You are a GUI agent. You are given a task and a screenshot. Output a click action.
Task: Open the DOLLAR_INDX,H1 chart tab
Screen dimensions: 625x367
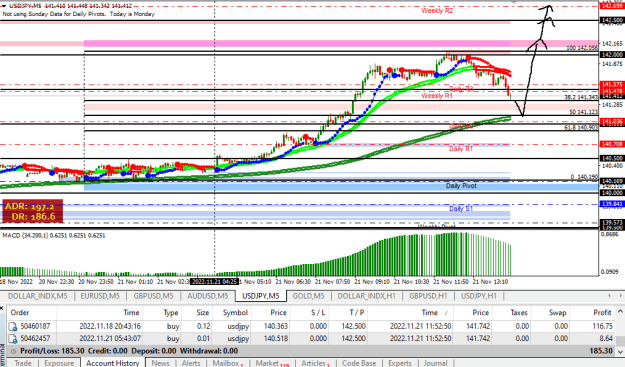pos(366,296)
